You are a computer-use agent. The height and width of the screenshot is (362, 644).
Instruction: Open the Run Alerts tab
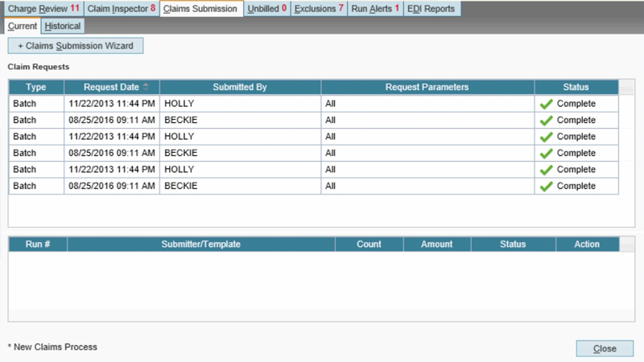(x=375, y=9)
